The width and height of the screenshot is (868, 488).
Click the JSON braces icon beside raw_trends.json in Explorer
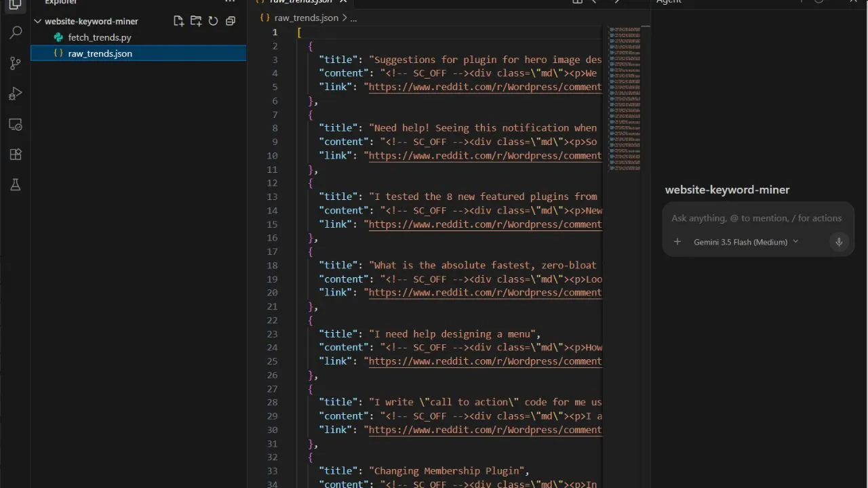pos(58,53)
